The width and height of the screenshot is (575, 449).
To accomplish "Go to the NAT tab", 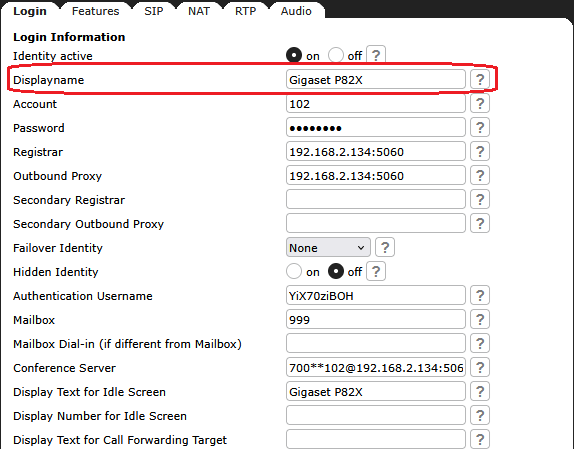I will tap(199, 11).
